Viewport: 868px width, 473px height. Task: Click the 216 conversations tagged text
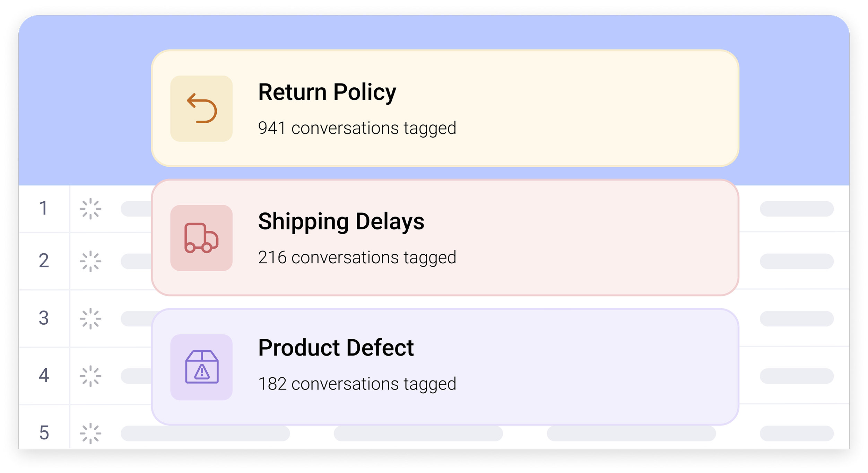pyautogui.click(x=357, y=257)
